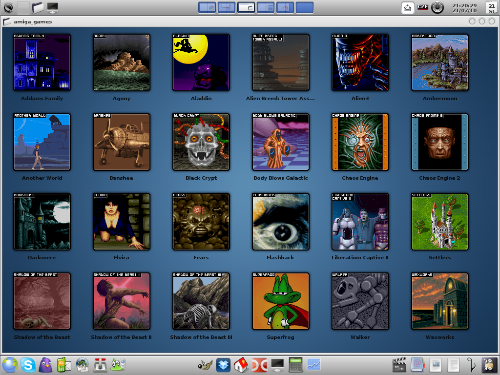Select the Black Crypt skull thumbnail

[x=201, y=142]
